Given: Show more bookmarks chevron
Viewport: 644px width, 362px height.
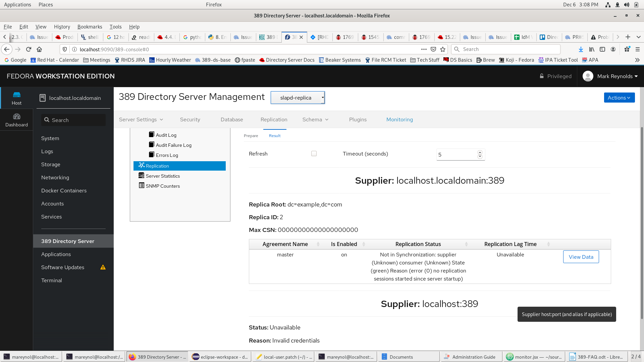Looking at the screenshot, I should (x=637, y=60).
